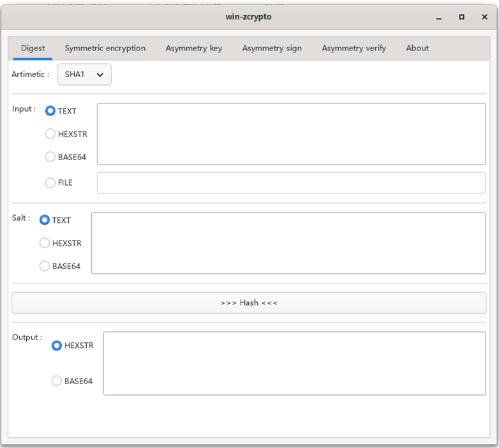499x448 pixels.
Task: Click the FILE path input field
Action: tap(291, 183)
